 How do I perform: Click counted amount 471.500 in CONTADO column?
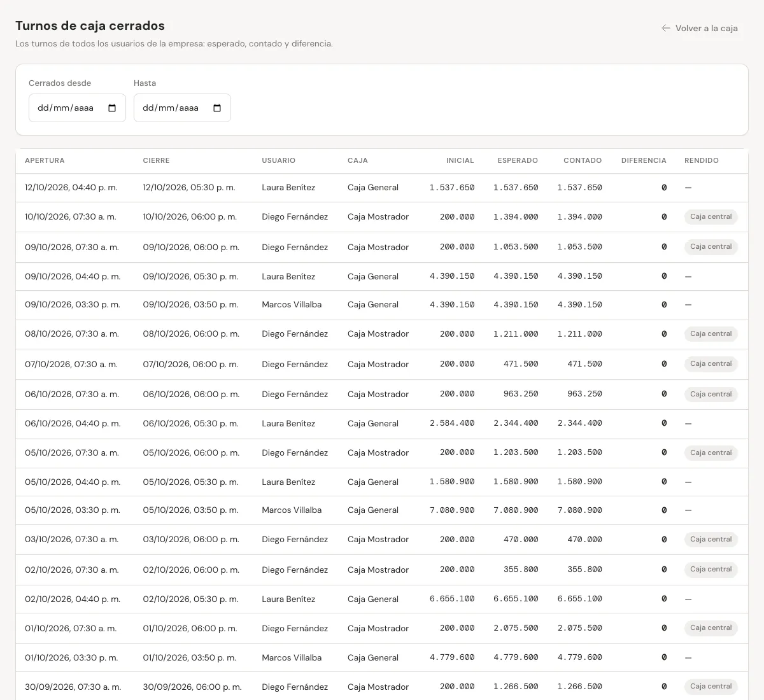point(584,365)
